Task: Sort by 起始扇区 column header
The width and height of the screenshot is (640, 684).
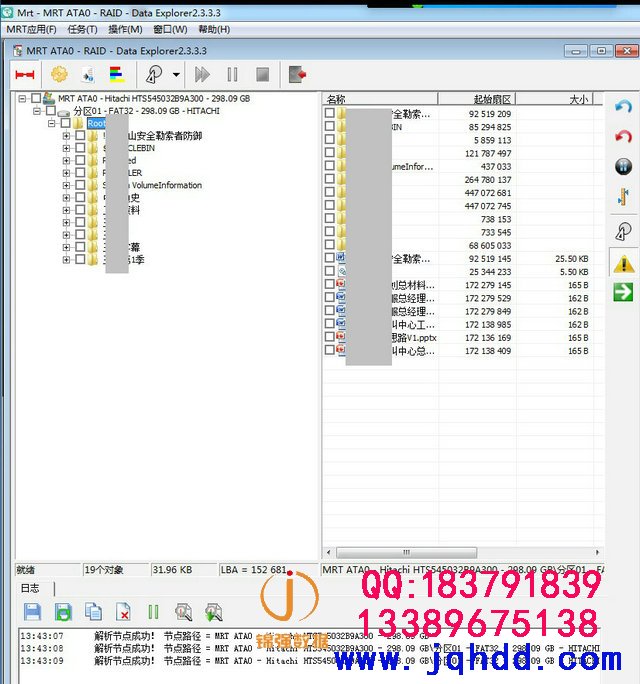Action: (x=477, y=99)
